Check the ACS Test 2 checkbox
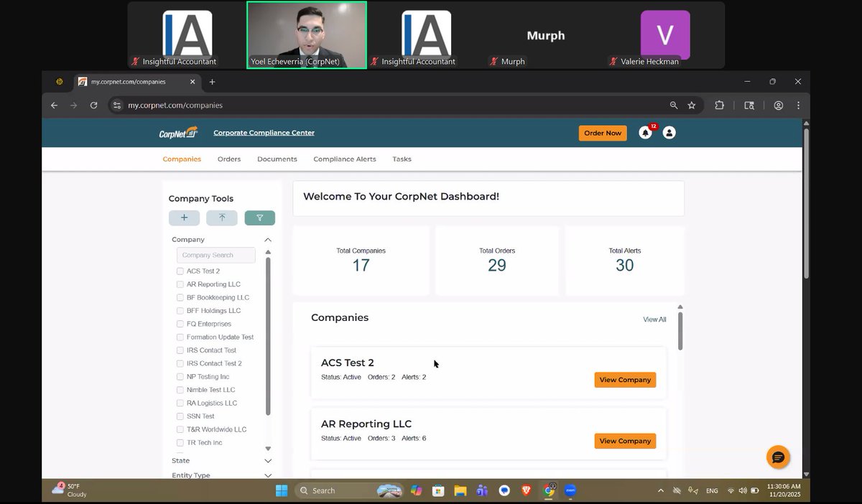The width and height of the screenshot is (862, 504). (179, 271)
